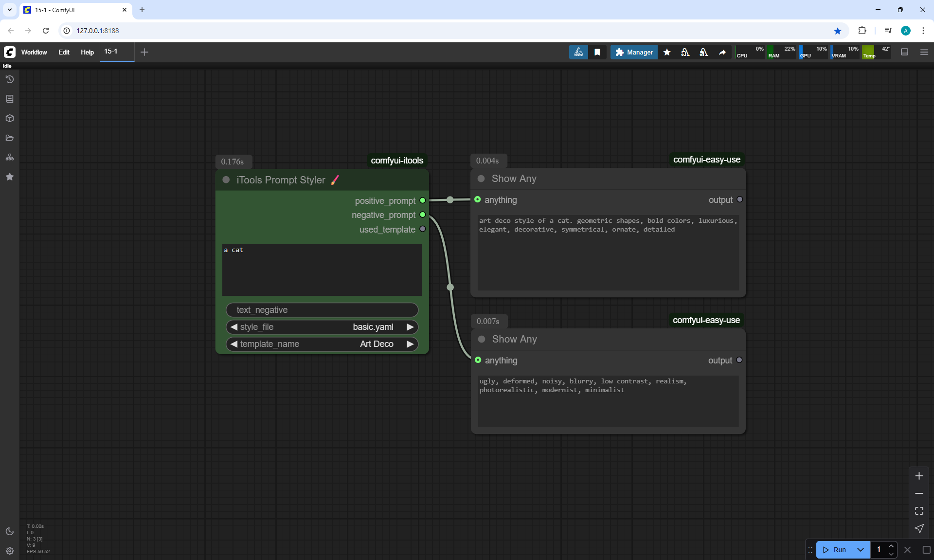Toggle dark theme moon icon
The width and height of the screenshot is (934, 560).
[10, 531]
